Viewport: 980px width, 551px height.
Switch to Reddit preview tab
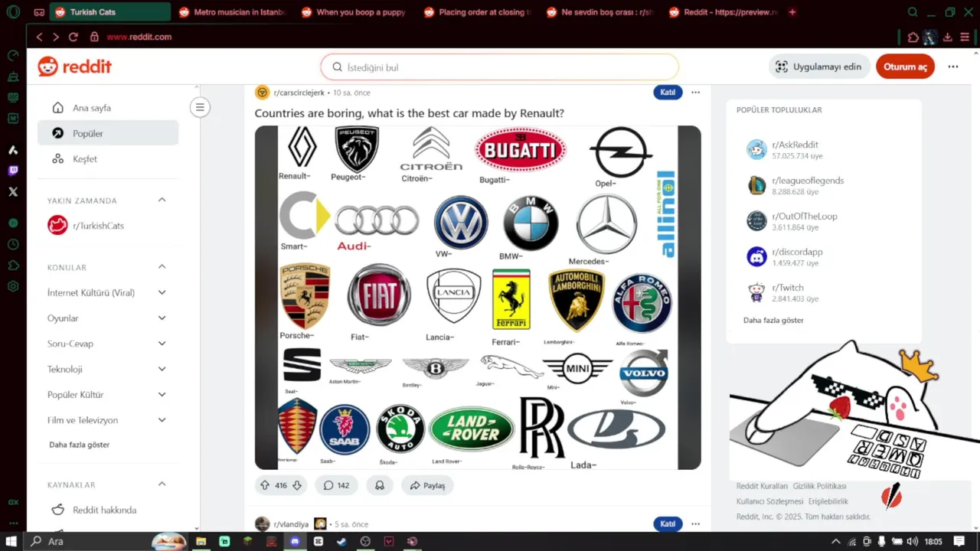click(x=722, y=12)
